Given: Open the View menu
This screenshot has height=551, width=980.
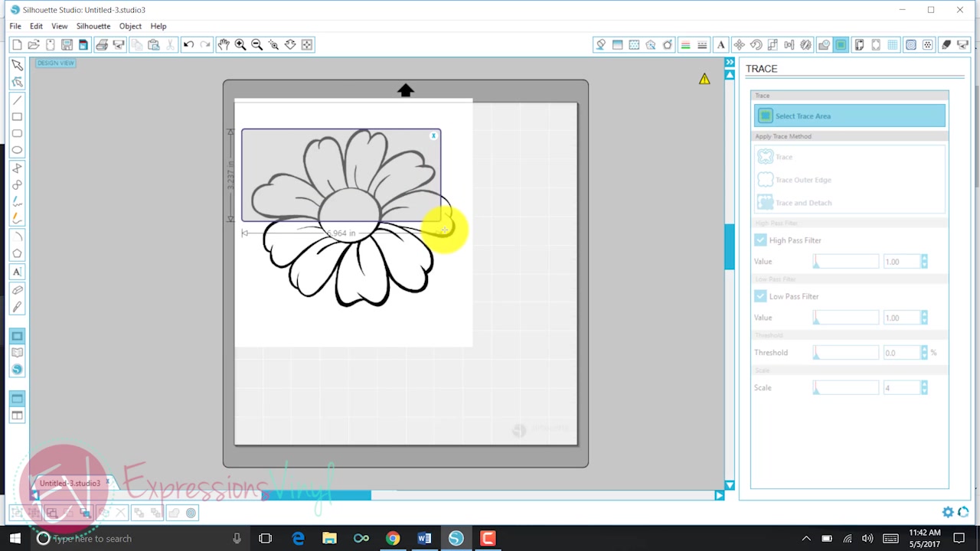Looking at the screenshot, I should point(59,26).
